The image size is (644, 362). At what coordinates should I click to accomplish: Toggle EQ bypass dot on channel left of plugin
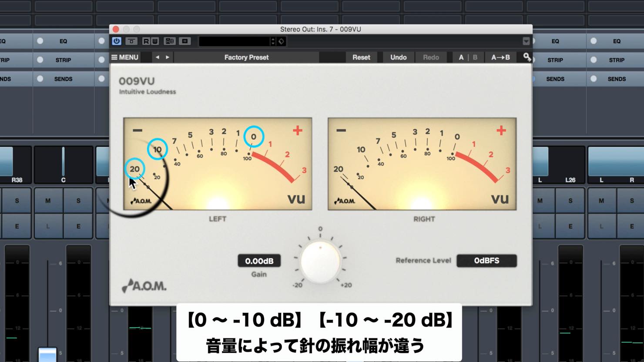40,41
